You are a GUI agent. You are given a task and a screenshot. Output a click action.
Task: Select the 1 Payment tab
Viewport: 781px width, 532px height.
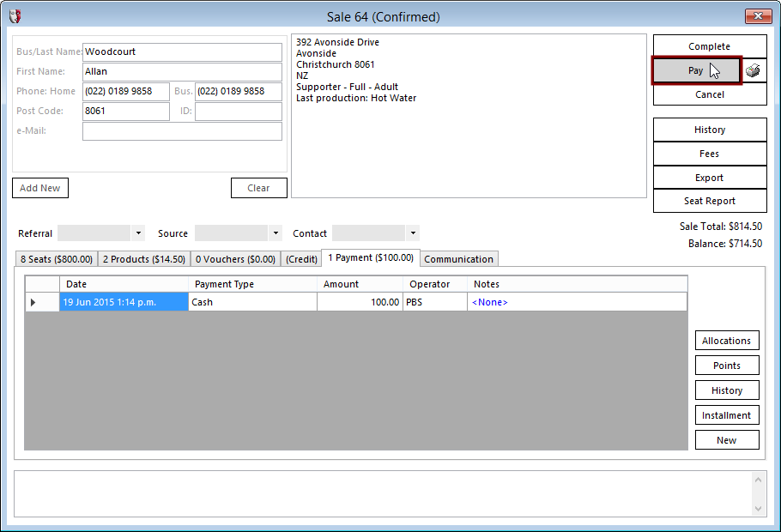click(x=371, y=257)
